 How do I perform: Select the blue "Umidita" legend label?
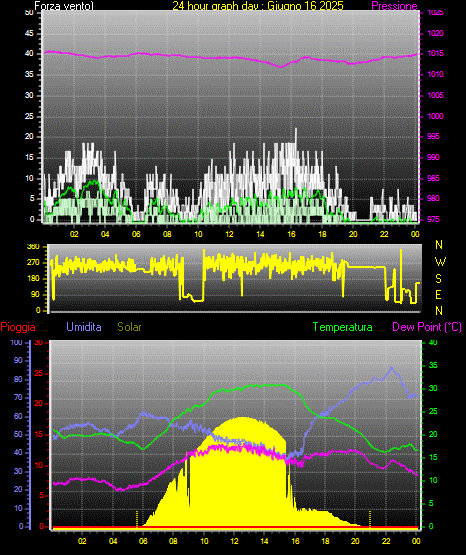(x=84, y=327)
